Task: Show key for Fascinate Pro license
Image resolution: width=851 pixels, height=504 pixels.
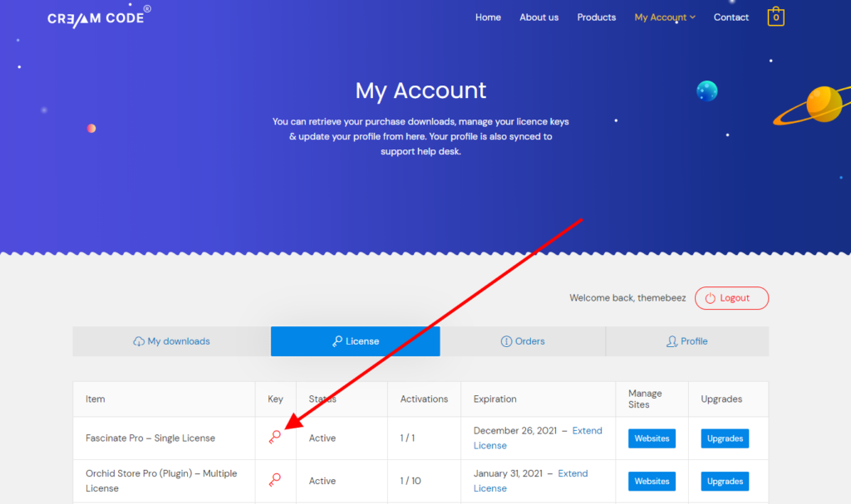Action: pyautogui.click(x=275, y=437)
